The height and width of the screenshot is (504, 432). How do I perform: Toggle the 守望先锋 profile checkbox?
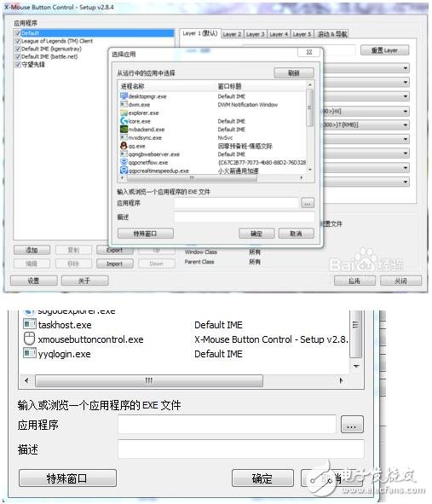pyautogui.click(x=17, y=64)
